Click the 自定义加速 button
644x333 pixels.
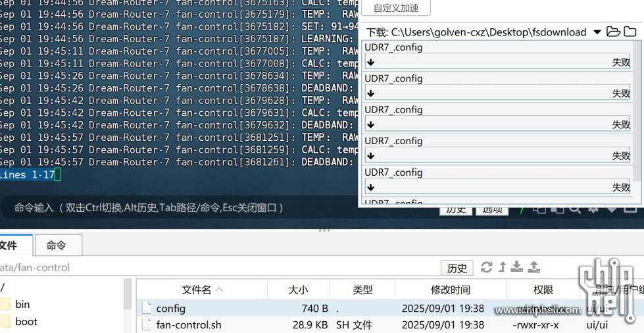coord(397,8)
